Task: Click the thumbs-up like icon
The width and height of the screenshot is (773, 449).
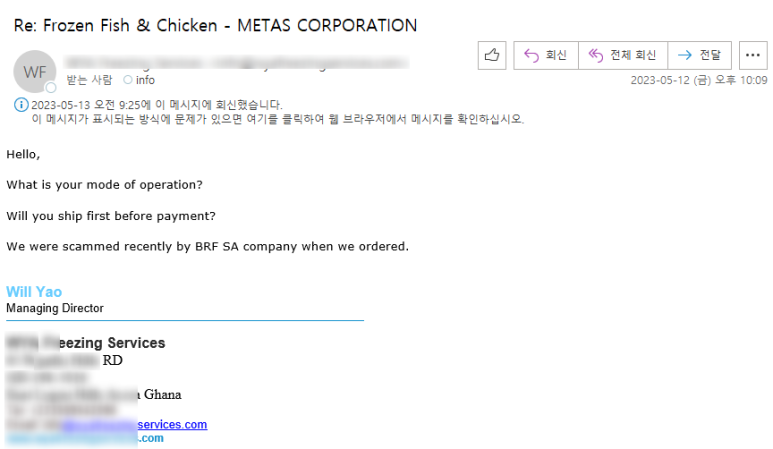Action: click(492, 55)
